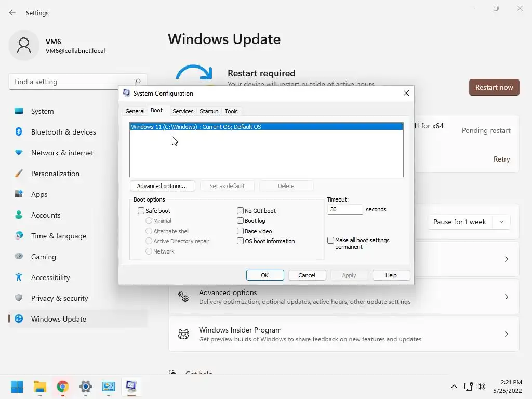Click the Windows Insider Program cat icon
532x399 pixels.
[183, 334]
